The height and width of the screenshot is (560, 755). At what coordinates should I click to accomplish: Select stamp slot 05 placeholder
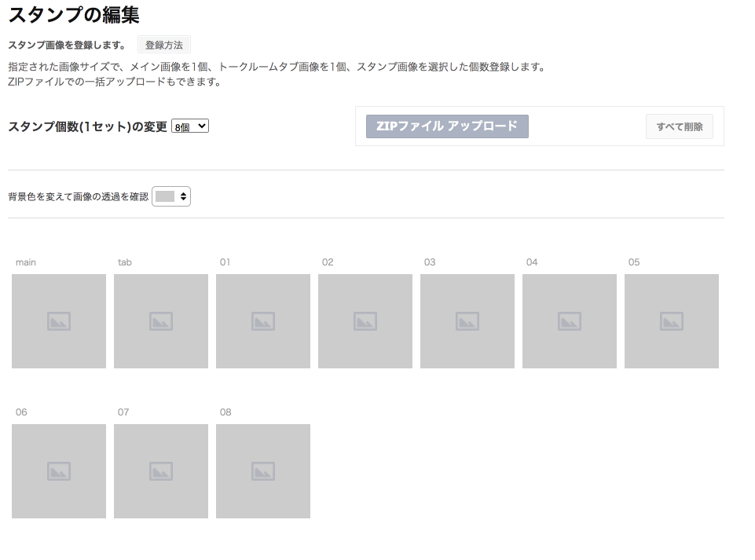pos(671,321)
